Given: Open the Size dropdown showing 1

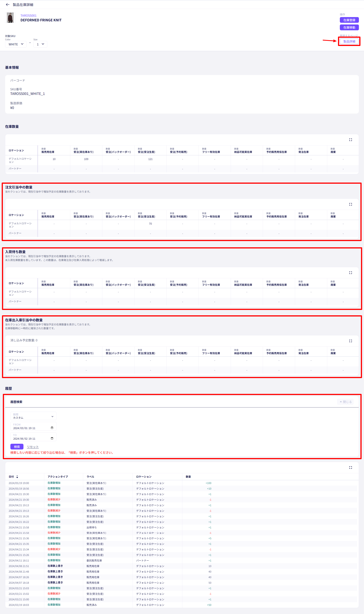Looking at the screenshot, I should [x=40, y=44].
